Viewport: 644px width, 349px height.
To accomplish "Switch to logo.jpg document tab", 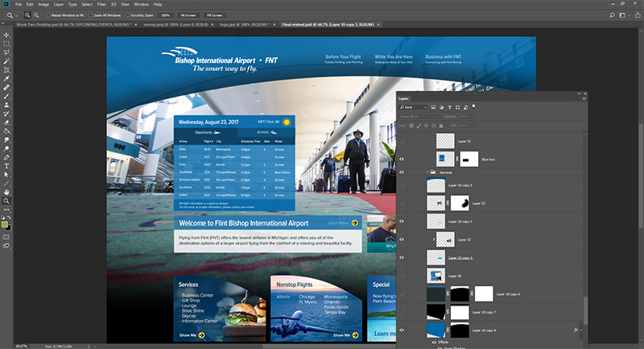I will pyautogui.click(x=246, y=25).
